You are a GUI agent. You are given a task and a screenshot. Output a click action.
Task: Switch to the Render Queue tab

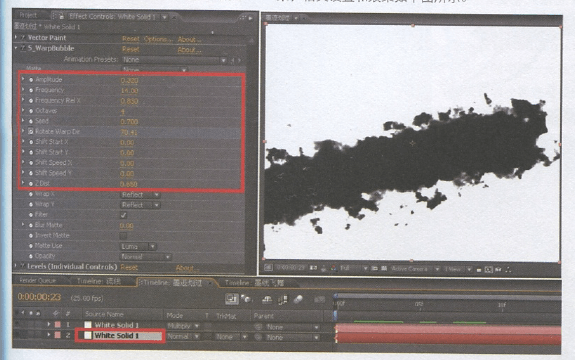pyautogui.click(x=38, y=281)
